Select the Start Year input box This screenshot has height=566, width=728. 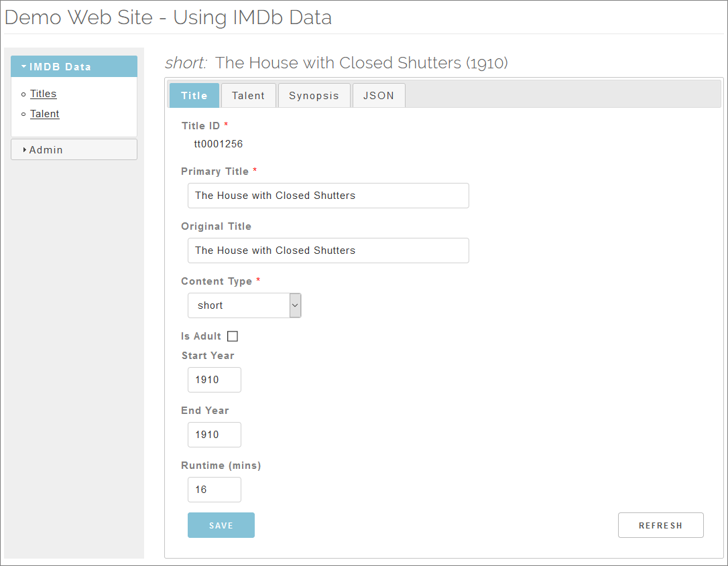point(214,380)
